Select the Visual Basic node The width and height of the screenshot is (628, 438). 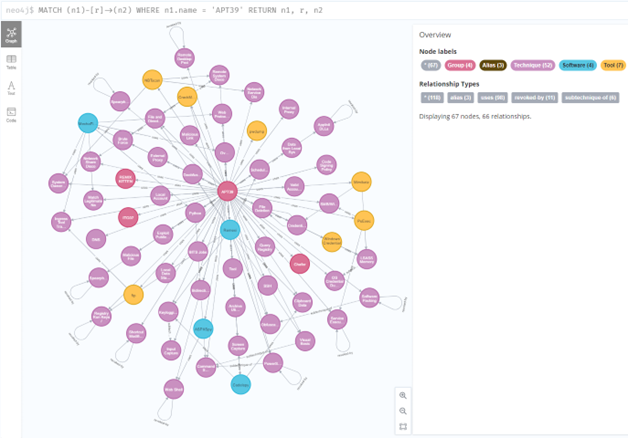pyautogui.click(x=305, y=341)
